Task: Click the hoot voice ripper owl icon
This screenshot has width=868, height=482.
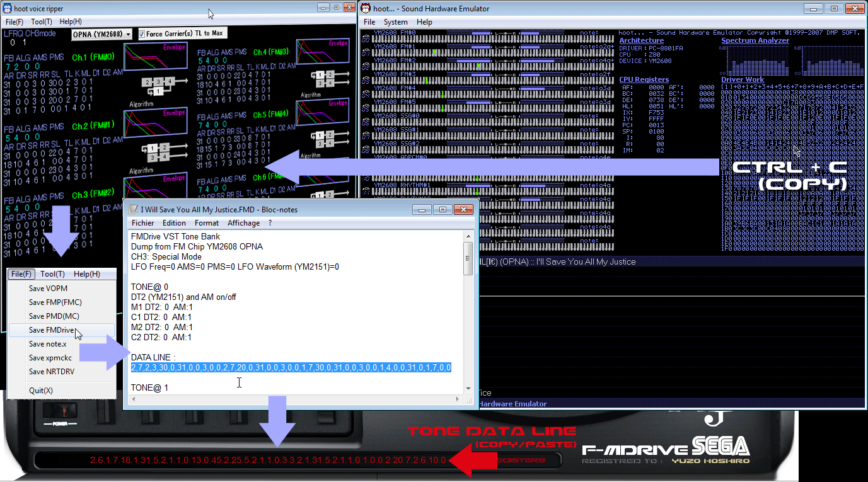Action: point(8,8)
